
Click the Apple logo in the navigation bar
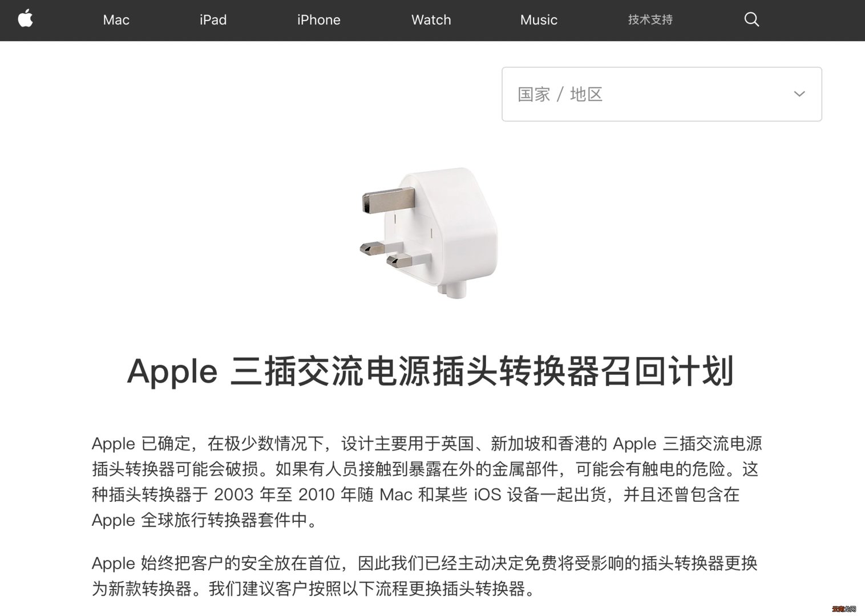pyautogui.click(x=25, y=19)
